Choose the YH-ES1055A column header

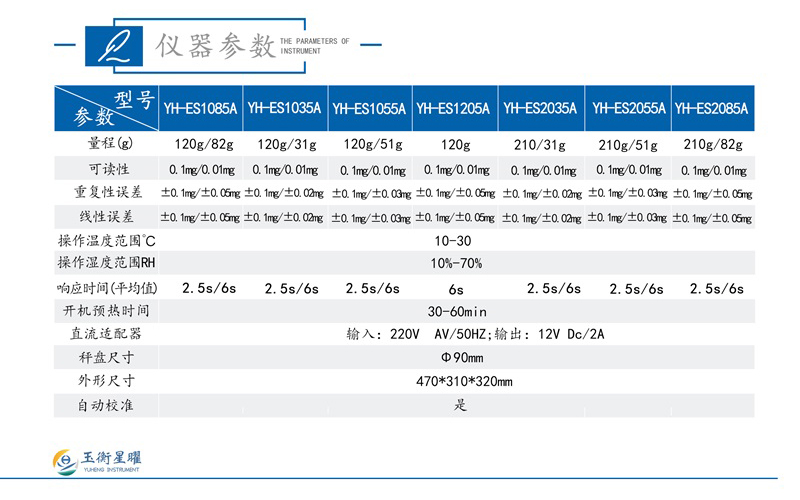369,108
